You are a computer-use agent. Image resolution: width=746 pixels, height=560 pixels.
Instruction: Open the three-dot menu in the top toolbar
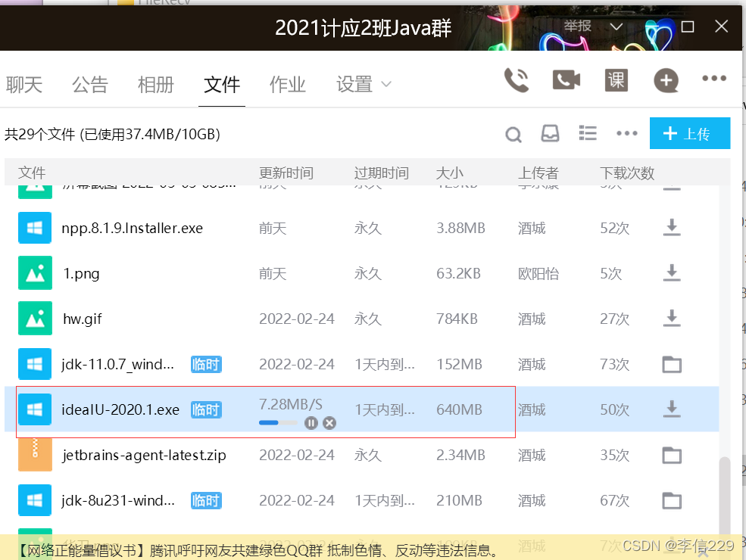(714, 79)
